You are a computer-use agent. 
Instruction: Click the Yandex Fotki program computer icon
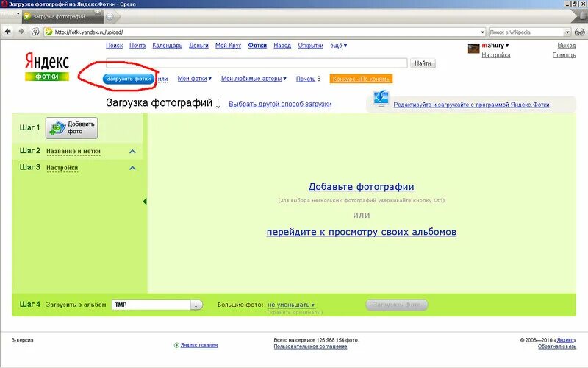point(381,99)
